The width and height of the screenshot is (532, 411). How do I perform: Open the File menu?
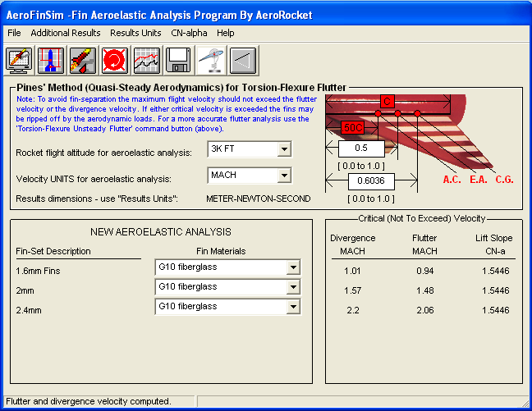[14, 33]
